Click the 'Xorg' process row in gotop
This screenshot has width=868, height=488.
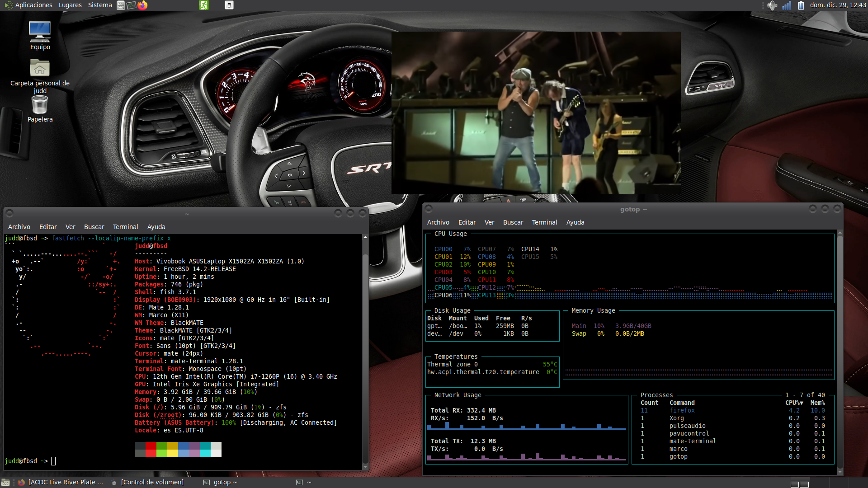732,418
